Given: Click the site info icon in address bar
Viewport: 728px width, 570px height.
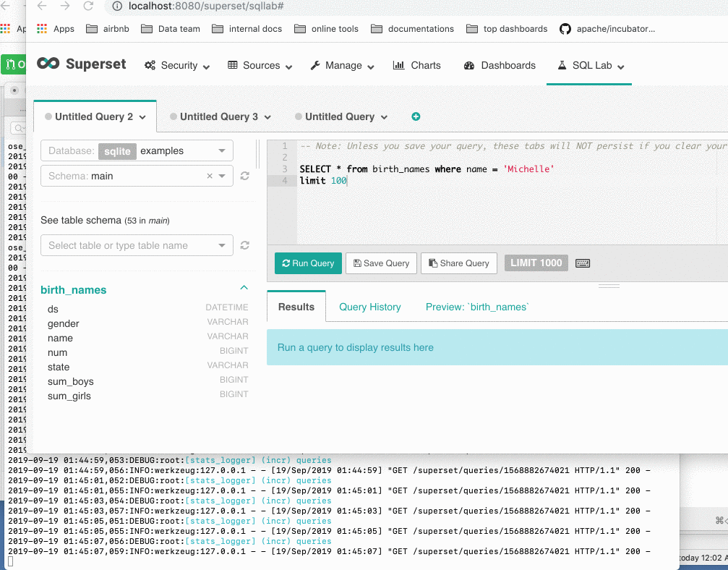Looking at the screenshot, I should pos(117,6).
